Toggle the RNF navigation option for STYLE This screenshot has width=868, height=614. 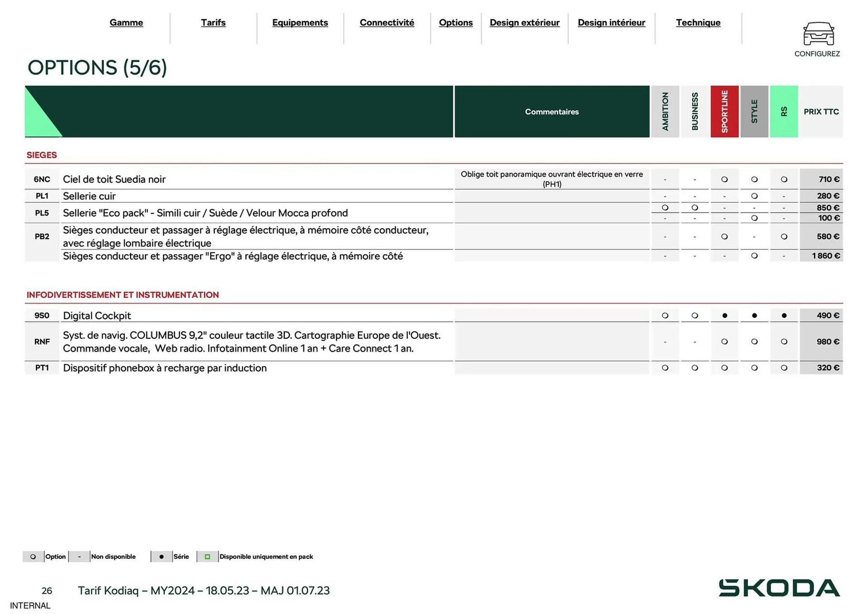click(x=755, y=342)
